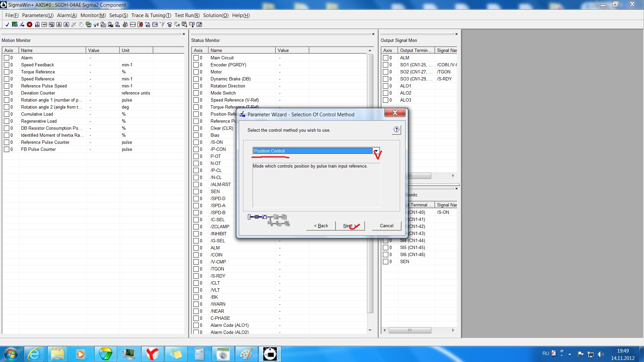644x362 pixels.
Task: Close the Motion Monitor panel
Action: pos(183,34)
